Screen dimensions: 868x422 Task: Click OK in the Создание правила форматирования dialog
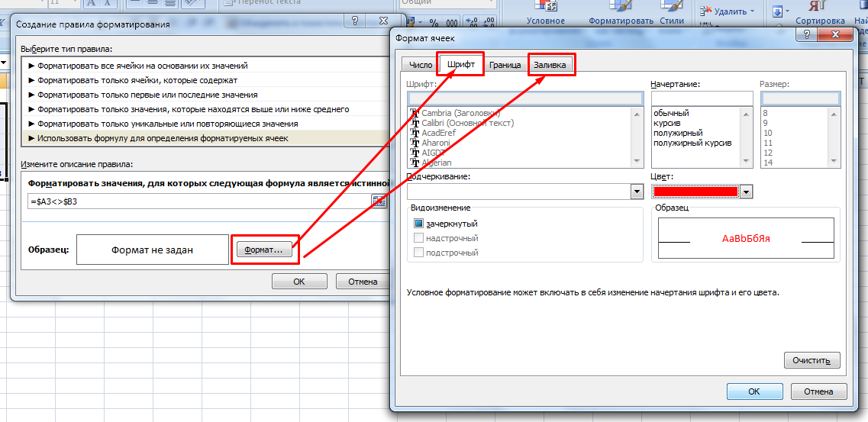pos(299,282)
